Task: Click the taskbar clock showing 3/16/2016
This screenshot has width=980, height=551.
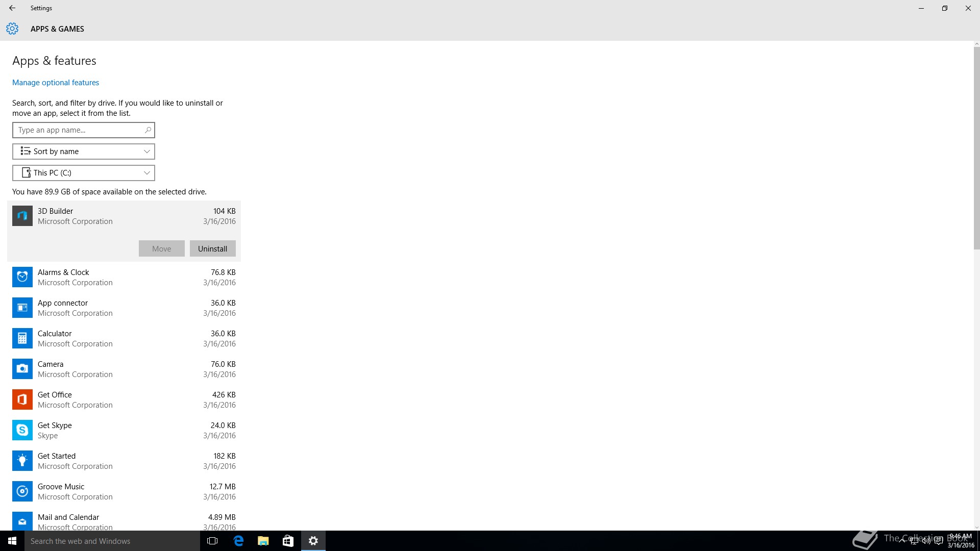Action: [x=961, y=541]
